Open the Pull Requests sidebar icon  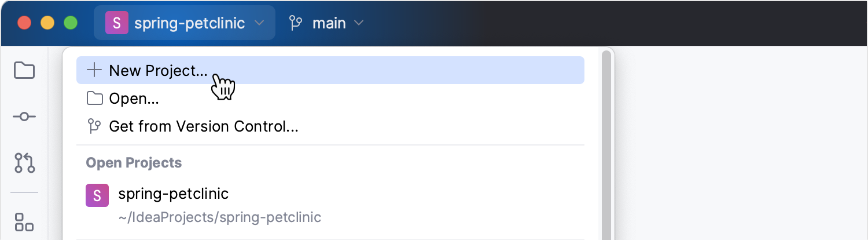[24, 163]
